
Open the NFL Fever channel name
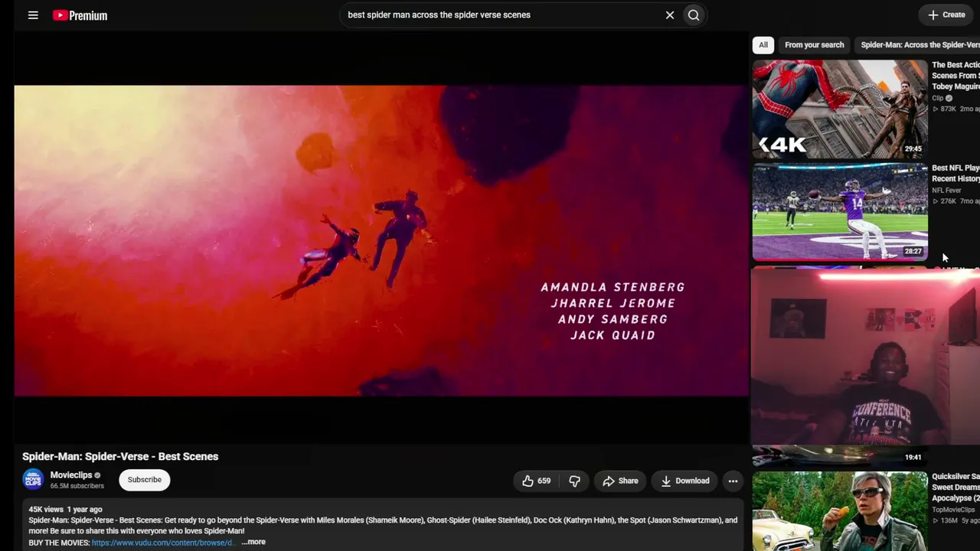[x=946, y=191]
